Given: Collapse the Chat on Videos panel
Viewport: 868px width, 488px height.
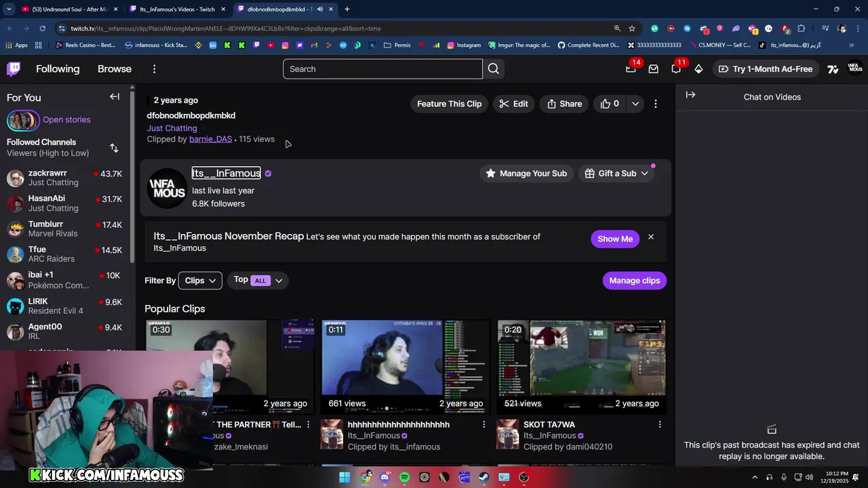Looking at the screenshot, I should pos(690,95).
